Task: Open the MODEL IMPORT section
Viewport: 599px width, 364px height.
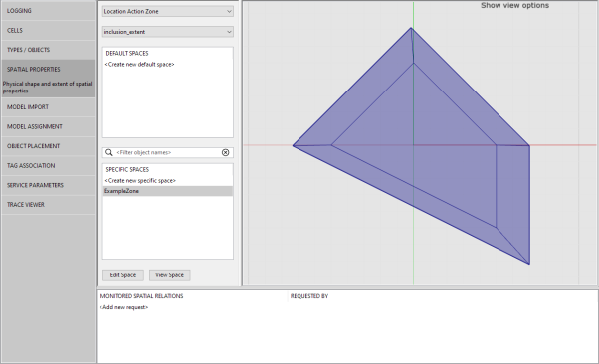Action: tap(48, 107)
